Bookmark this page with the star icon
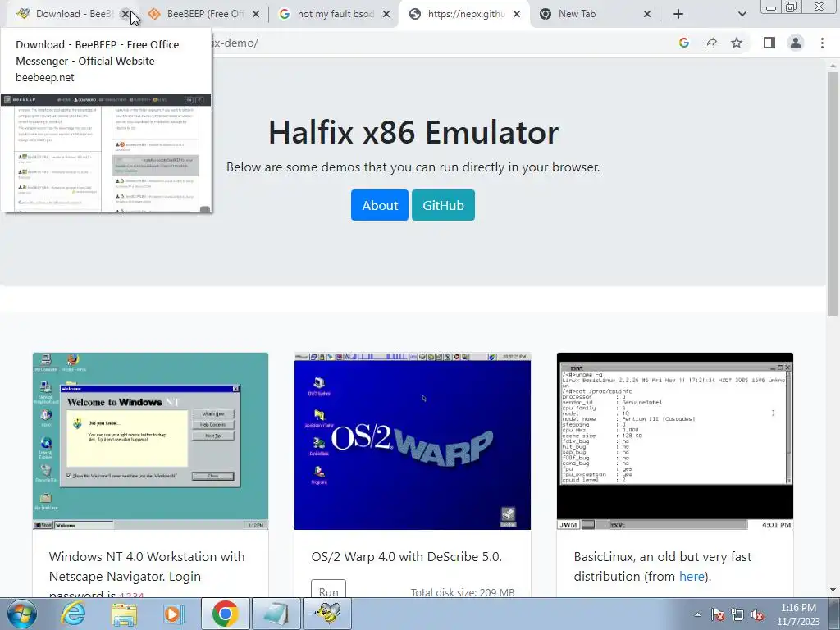 [737, 43]
